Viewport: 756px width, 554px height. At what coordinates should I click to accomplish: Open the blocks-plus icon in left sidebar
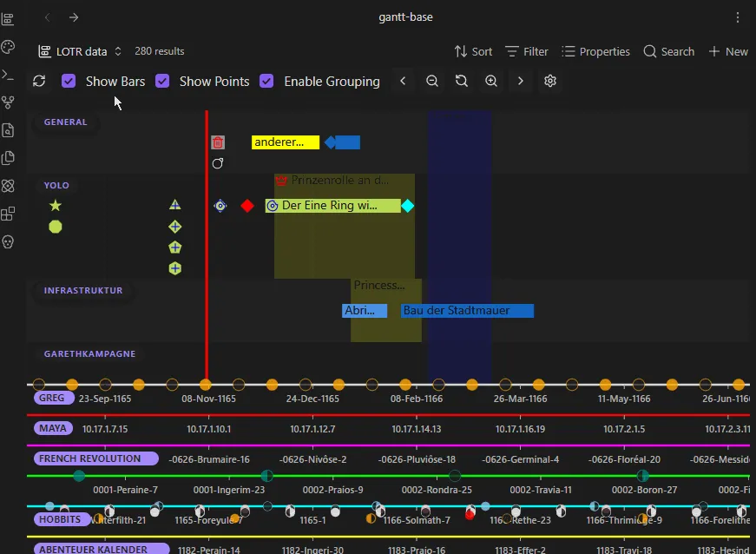tap(8, 214)
